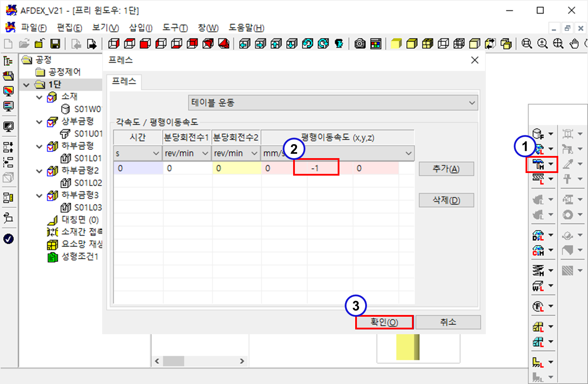
Task: Click the Save floppy disk icon
Action: [55, 44]
